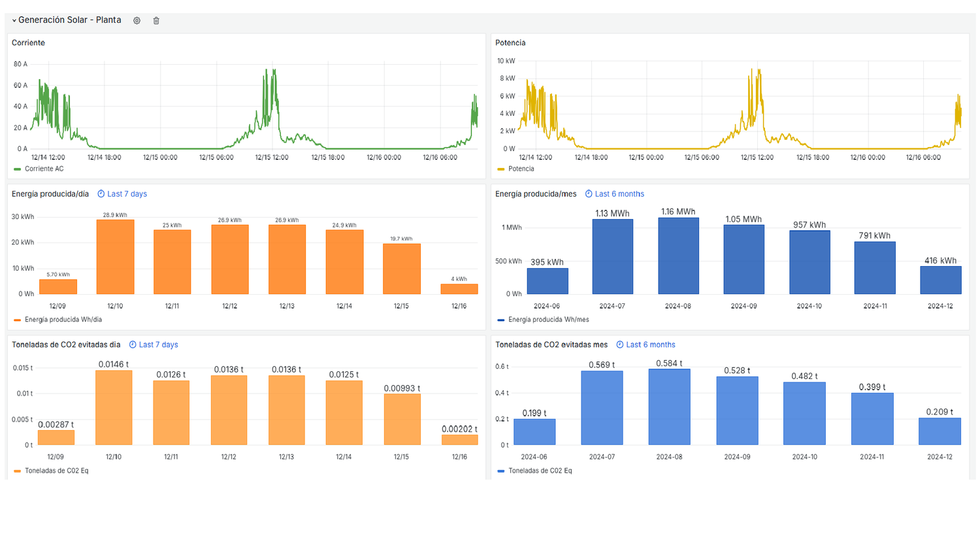Click clock icon on CO2 evitadas mes panel

(620, 345)
